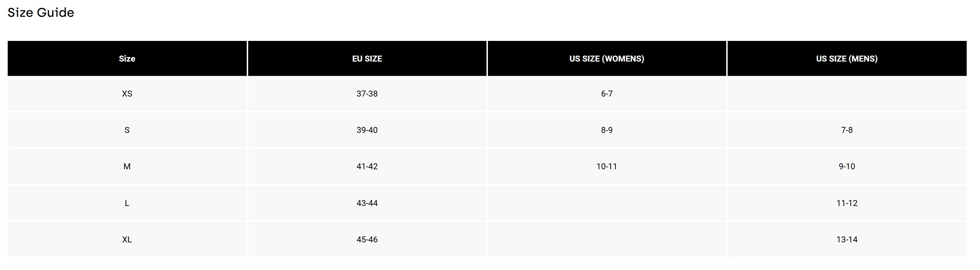Click the EU SIZE column header
980x270 pixels.
point(367,58)
